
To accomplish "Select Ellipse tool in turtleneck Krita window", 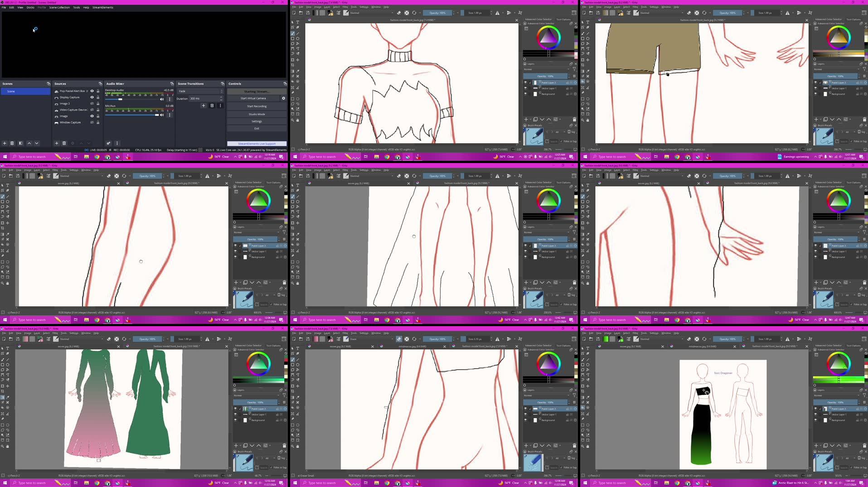I will (298, 39).
